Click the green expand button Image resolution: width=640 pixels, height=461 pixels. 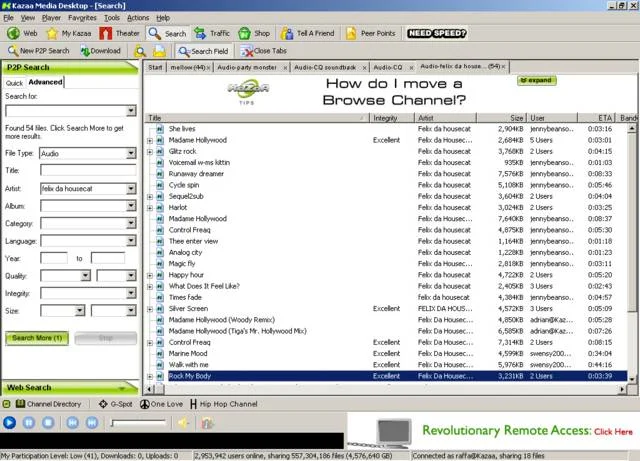point(536,80)
